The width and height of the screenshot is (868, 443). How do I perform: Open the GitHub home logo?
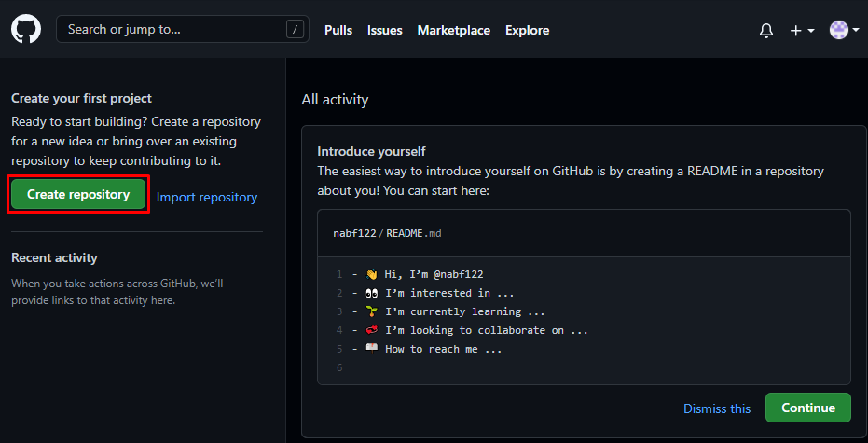point(26,29)
